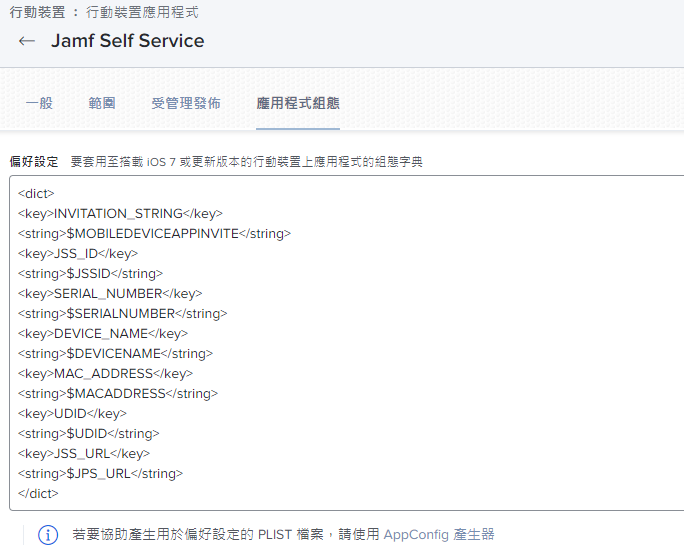Click the JSS_URL key line

click(x=84, y=454)
